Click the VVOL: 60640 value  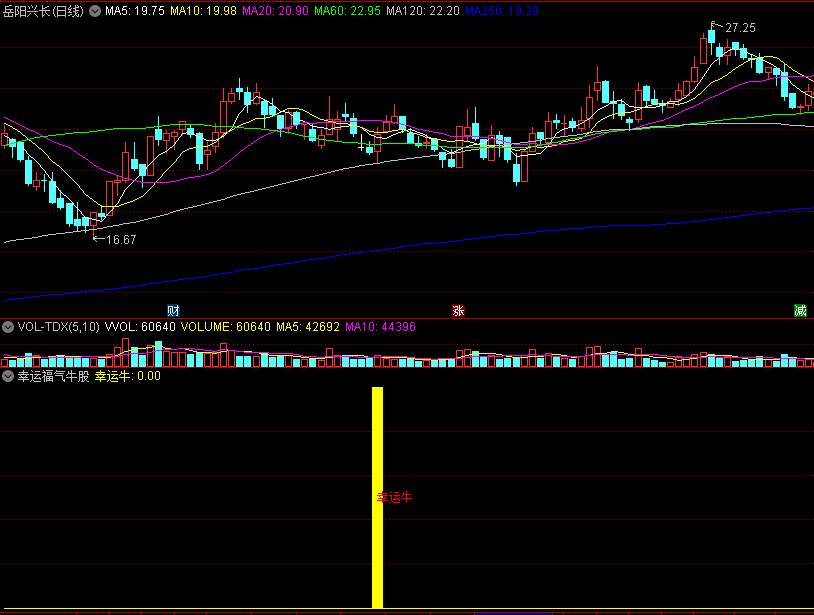[x=140, y=327]
